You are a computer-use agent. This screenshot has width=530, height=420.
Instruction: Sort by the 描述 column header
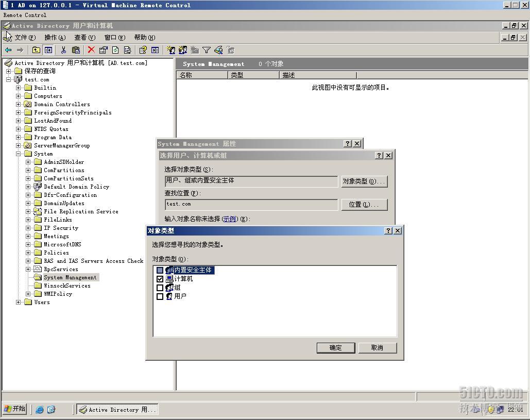pyautogui.click(x=318, y=75)
